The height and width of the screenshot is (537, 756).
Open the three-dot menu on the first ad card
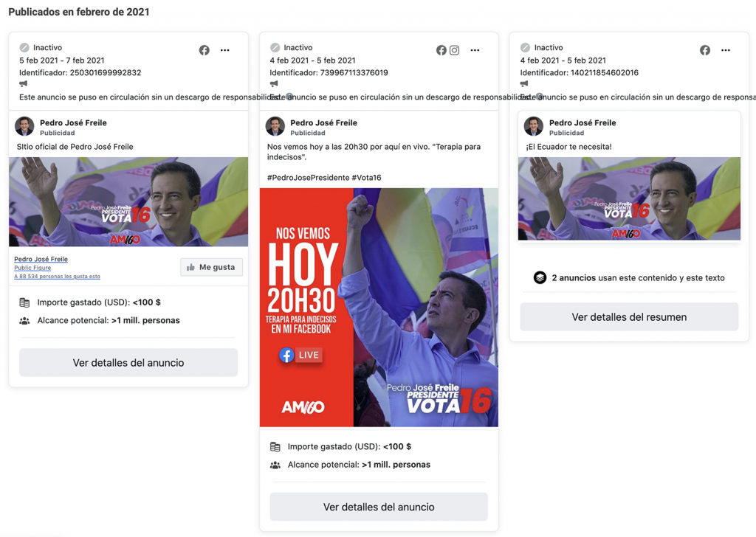(224, 50)
